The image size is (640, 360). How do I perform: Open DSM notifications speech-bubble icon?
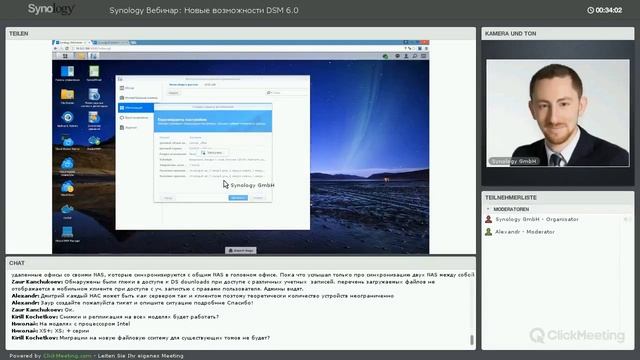[x=397, y=56]
